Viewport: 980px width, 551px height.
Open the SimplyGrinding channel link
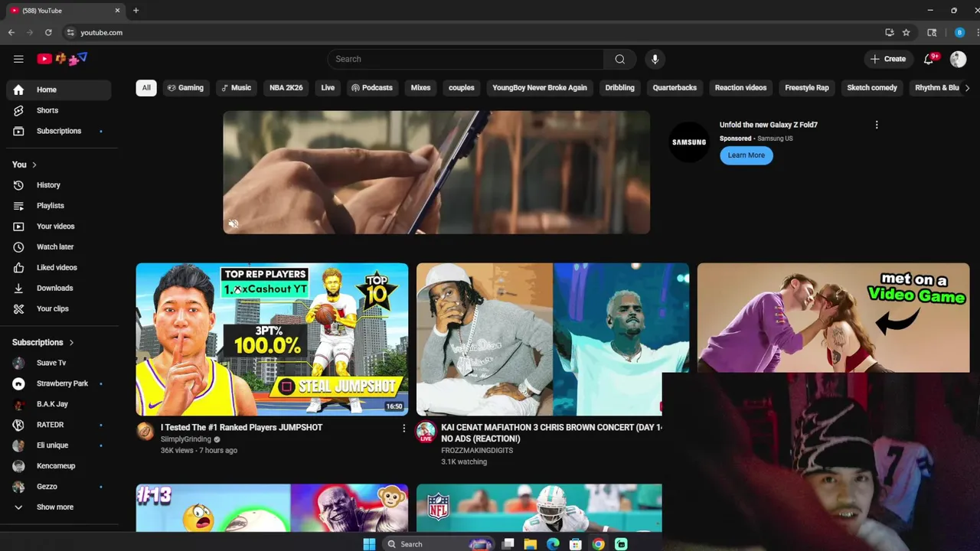click(185, 439)
